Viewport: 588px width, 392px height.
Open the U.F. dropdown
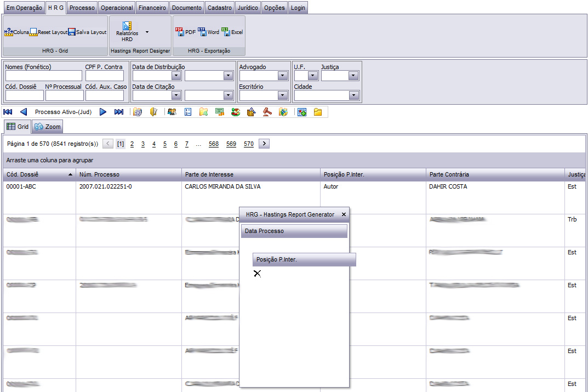(x=313, y=76)
